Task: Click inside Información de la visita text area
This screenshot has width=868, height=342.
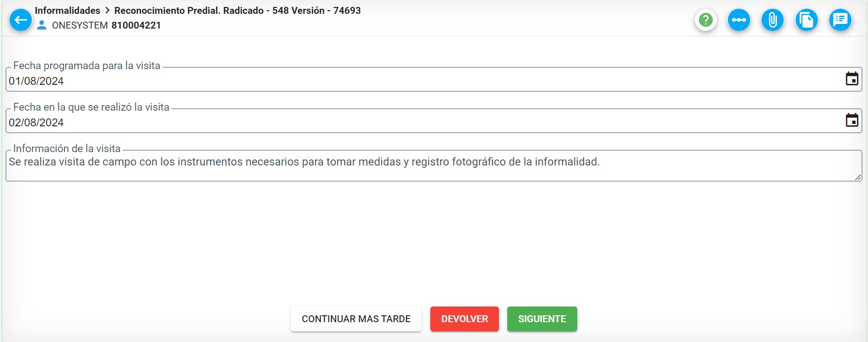Action: point(433,166)
